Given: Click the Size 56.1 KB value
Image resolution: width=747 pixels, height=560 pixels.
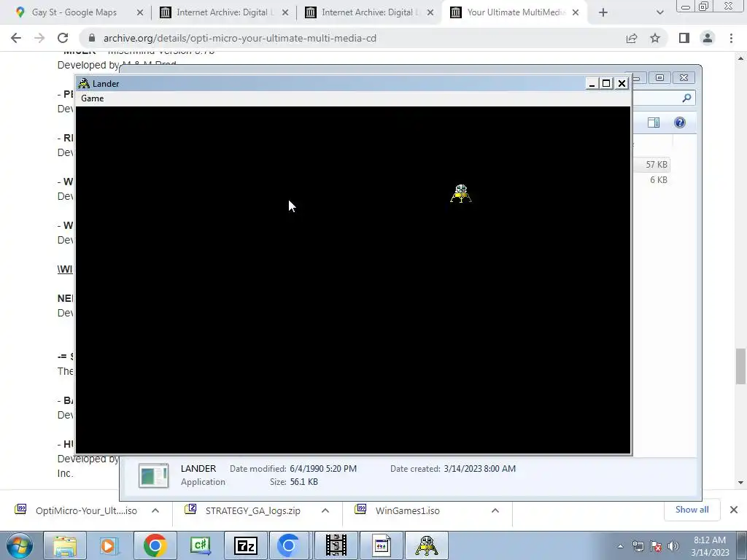Looking at the screenshot, I should [303, 482].
